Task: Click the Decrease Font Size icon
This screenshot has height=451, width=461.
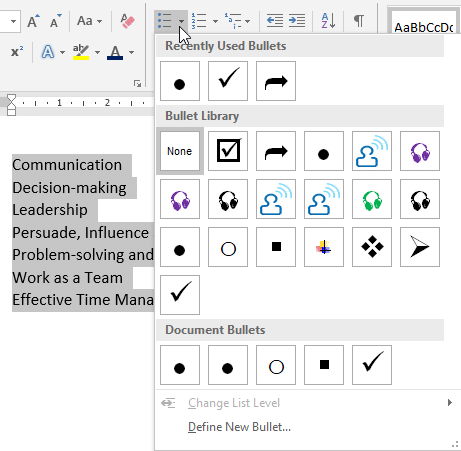Action: 55,21
